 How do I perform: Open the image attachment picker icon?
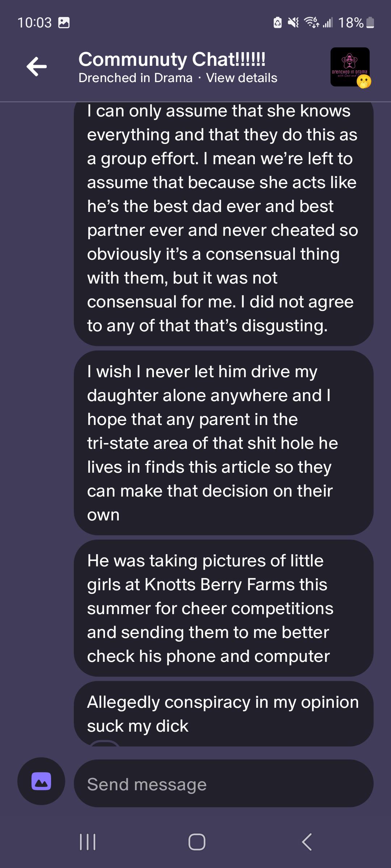(41, 781)
